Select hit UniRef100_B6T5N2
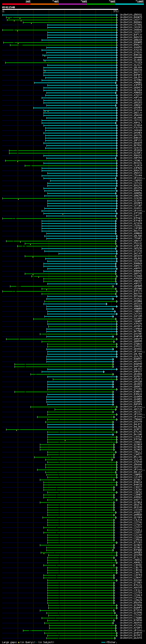The width and height of the screenshot is (146, 644). point(131,332)
